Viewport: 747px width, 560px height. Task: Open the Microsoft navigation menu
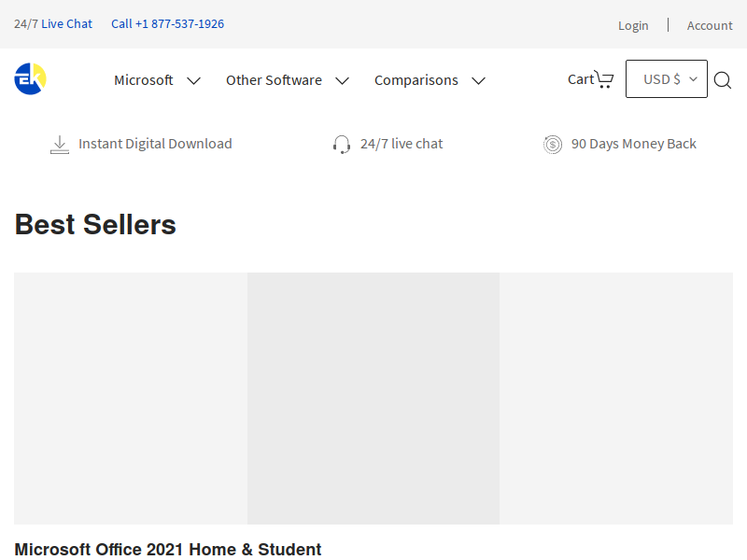(144, 80)
